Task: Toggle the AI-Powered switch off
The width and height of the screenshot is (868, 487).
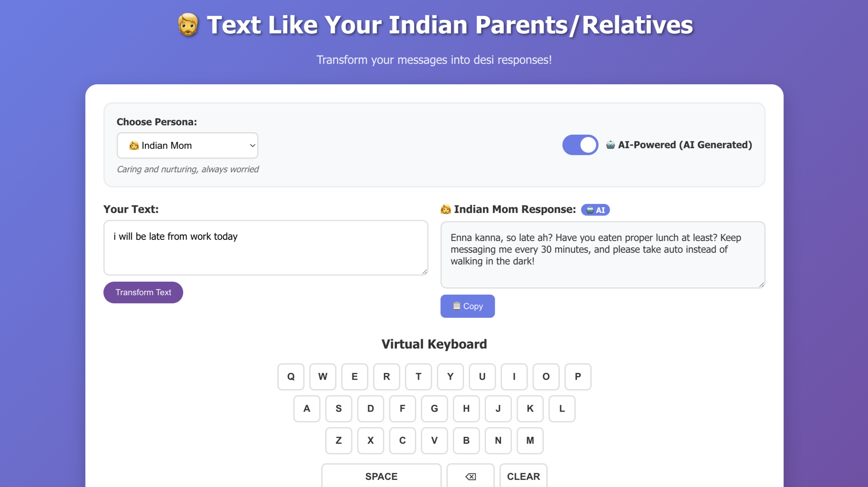Action: point(580,145)
